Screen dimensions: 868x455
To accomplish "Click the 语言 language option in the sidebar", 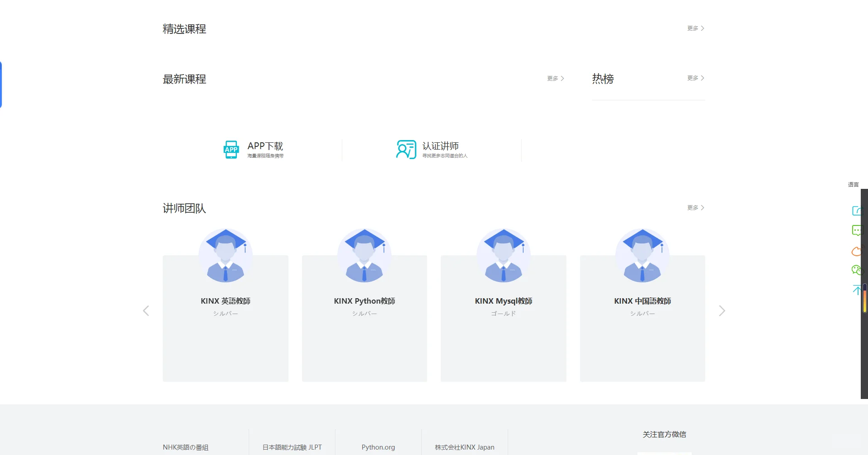I will (853, 184).
